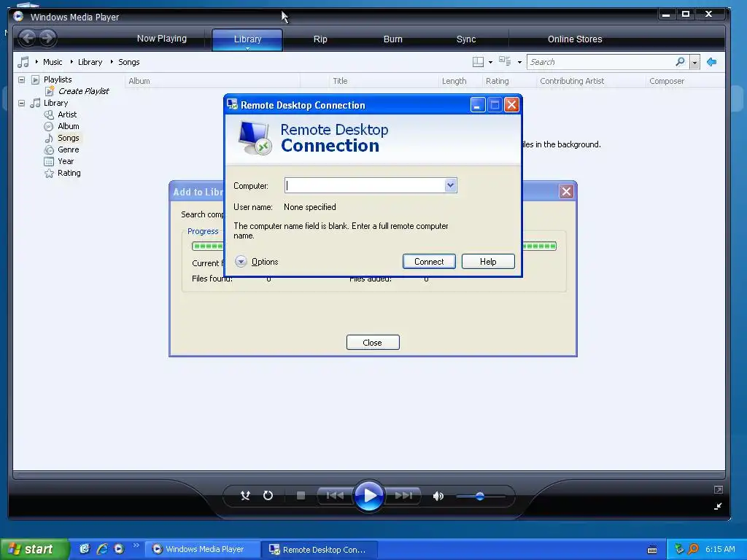The image size is (747, 560).
Task: Expand the Quick Launch chevron
Action: (136, 545)
